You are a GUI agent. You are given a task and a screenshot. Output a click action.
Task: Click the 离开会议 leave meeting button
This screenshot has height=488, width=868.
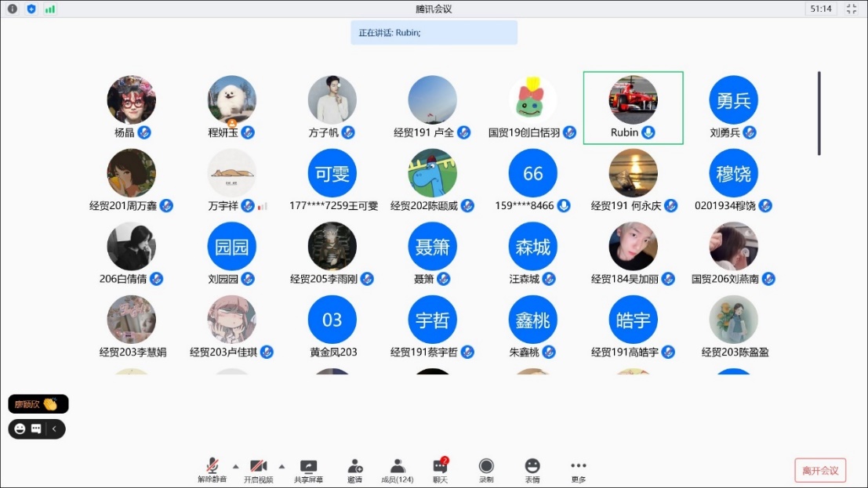click(x=820, y=470)
